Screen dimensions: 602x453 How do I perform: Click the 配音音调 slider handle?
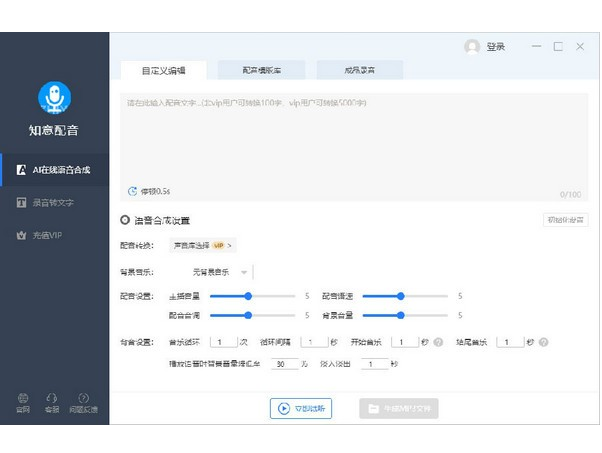pyautogui.click(x=248, y=315)
